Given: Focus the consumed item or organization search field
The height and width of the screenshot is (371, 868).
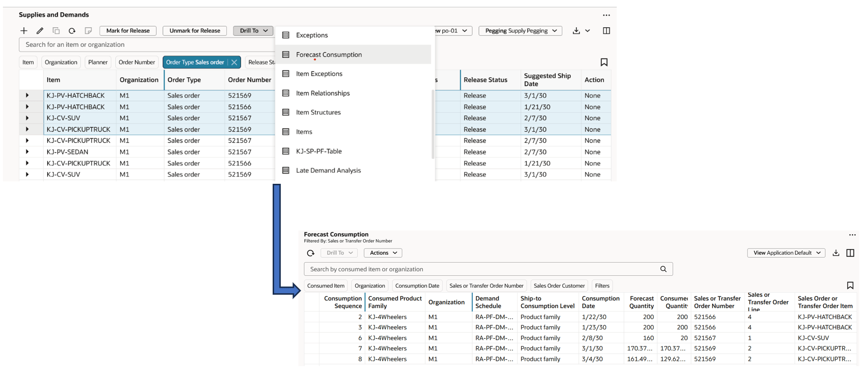Looking at the screenshot, I should [488, 269].
